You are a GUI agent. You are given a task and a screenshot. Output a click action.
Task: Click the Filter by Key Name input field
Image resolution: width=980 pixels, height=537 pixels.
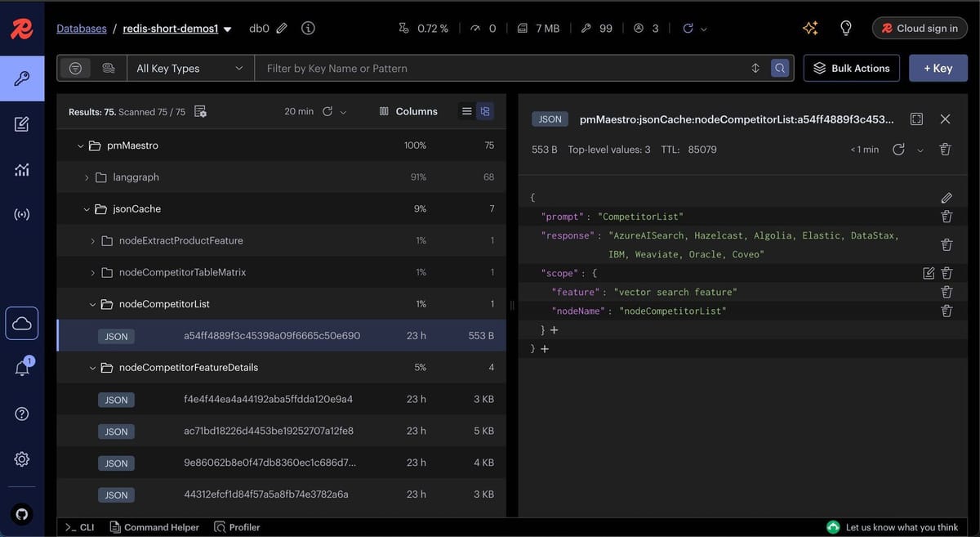point(490,68)
